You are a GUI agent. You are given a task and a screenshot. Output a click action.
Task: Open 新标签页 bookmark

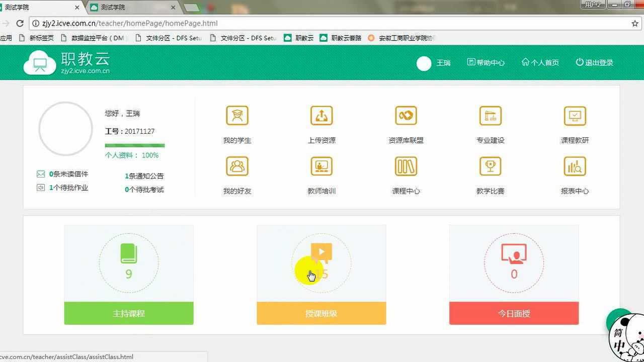36,38
